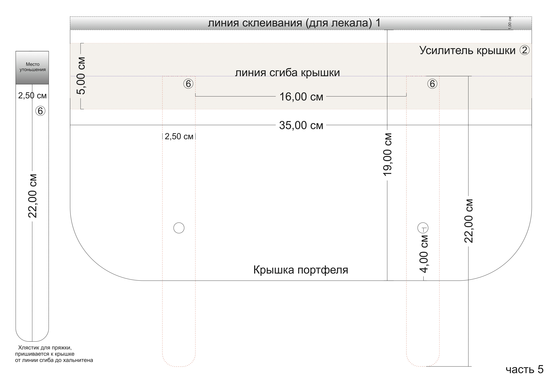554x392 pixels.
Task: Click the 19,00 см vertical dimension
Action: (x=387, y=154)
